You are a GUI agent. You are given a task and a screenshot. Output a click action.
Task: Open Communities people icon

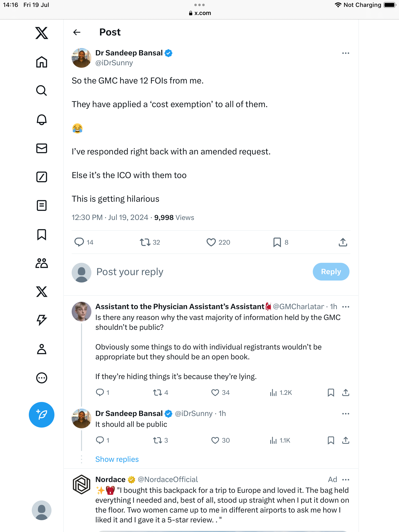(42, 263)
